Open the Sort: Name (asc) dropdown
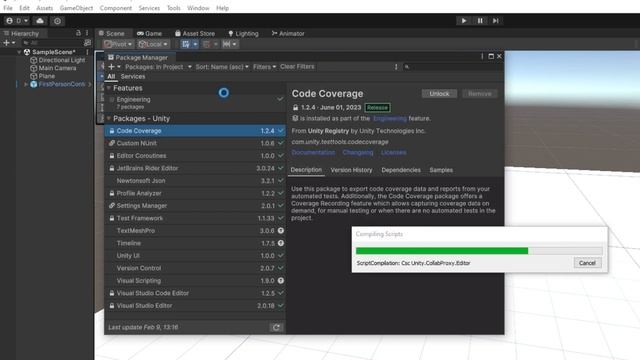Screen dimensions: 640x360 pos(222,67)
